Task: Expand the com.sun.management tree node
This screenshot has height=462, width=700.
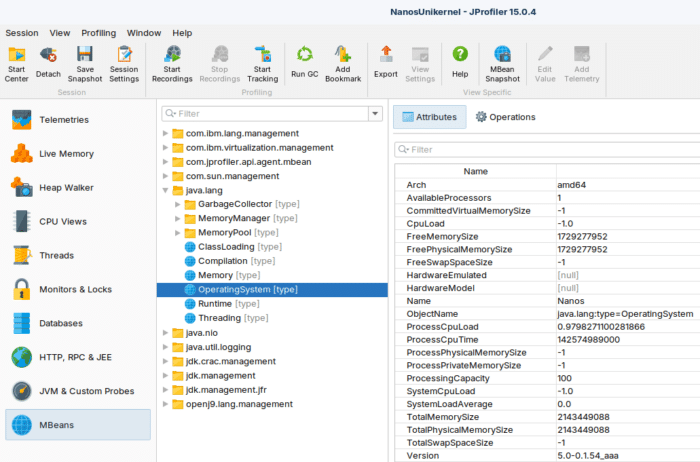Action: click(165, 176)
